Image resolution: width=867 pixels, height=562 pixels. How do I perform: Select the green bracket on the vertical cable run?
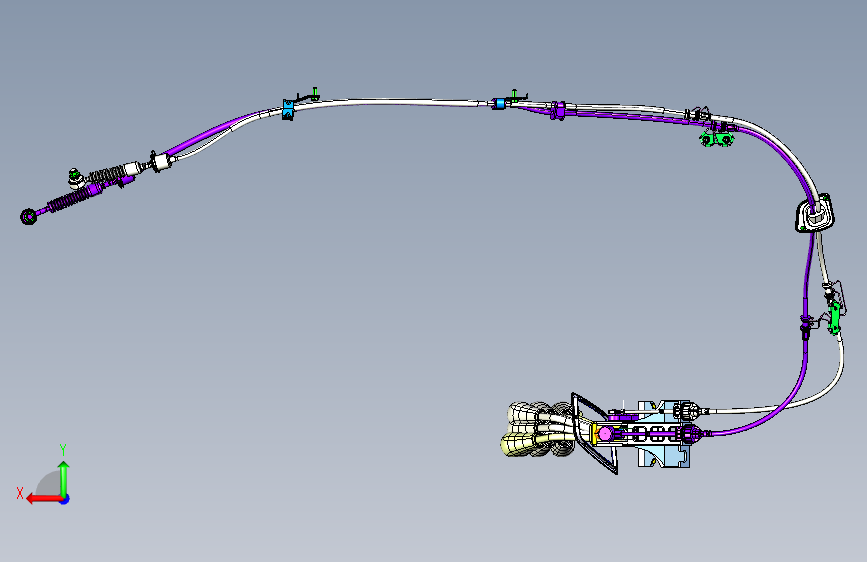point(834,318)
